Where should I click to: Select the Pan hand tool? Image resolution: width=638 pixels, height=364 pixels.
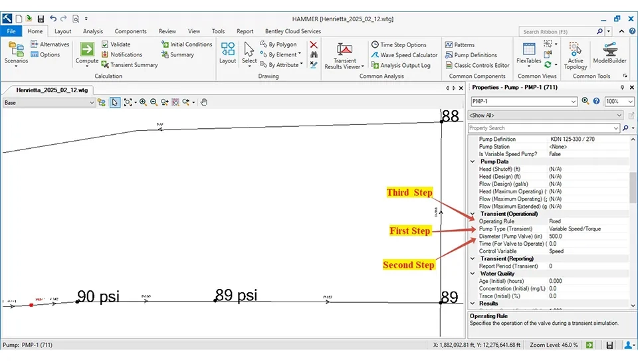coord(204,102)
